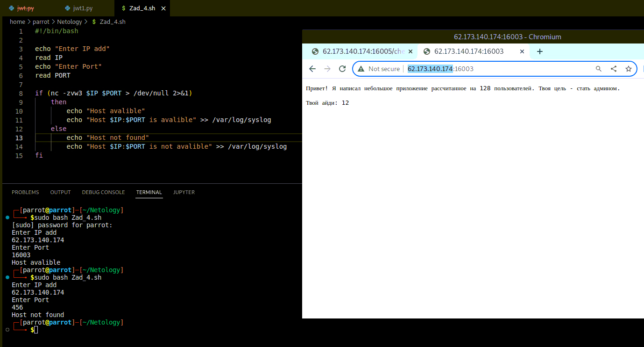
Task: Bookmark the page with the star icon
Action: (x=629, y=69)
